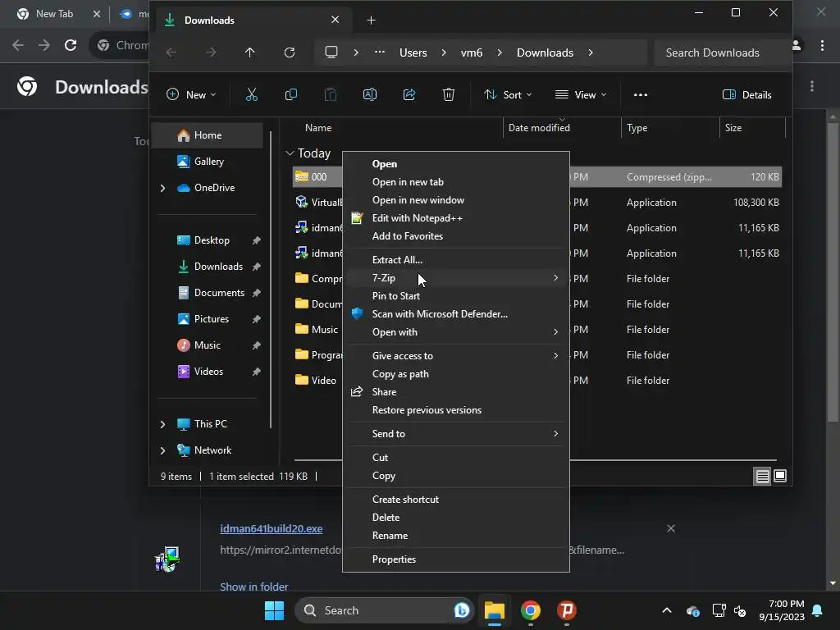The width and height of the screenshot is (840, 630).
Task: Choose Extract All... in context menu
Action: [x=455, y=259]
